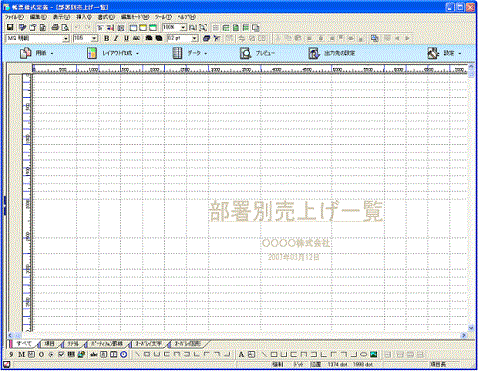Image resolution: width=478 pixels, height=371 pixels.
Task: Click the horizontal scrollbar right arrow
Action: tap(464, 335)
